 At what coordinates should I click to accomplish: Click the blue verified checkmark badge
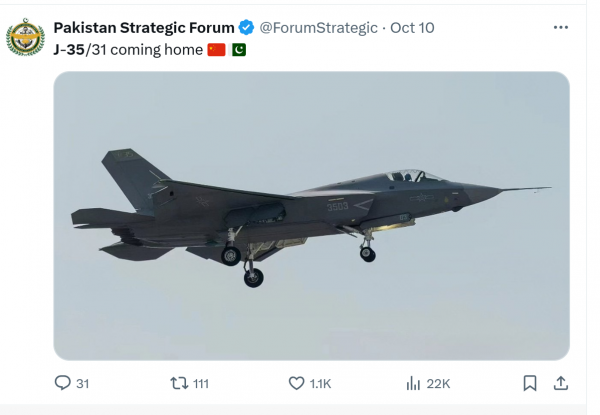click(x=245, y=27)
